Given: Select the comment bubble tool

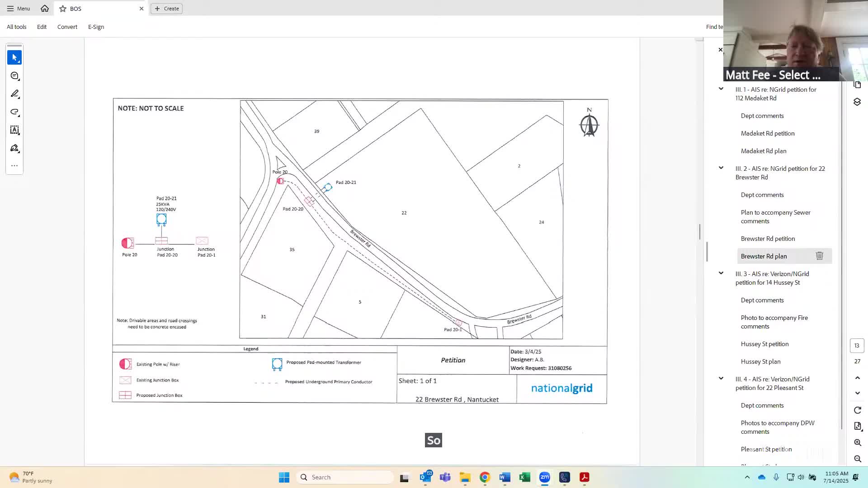Looking at the screenshot, I should tap(14, 76).
